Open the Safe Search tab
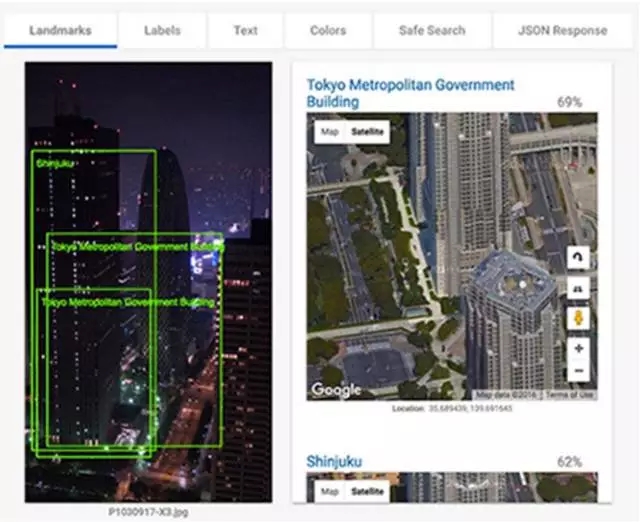 tap(431, 30)
